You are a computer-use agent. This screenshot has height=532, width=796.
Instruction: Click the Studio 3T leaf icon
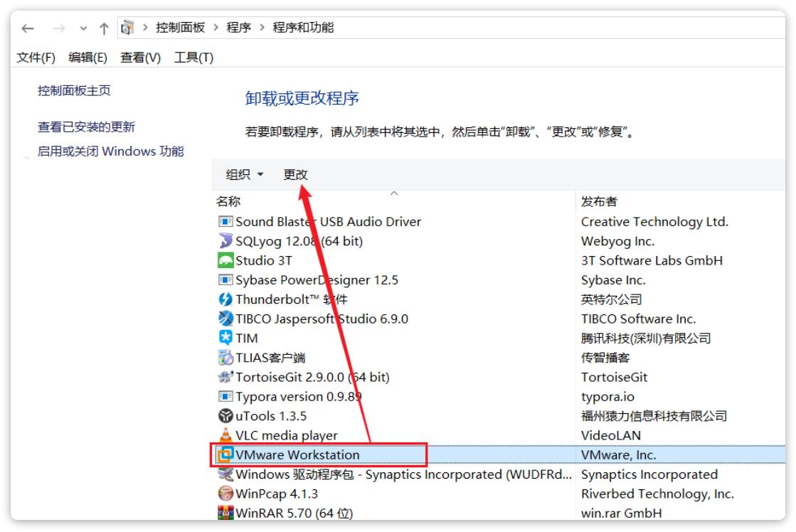click(x=225, y=260)
